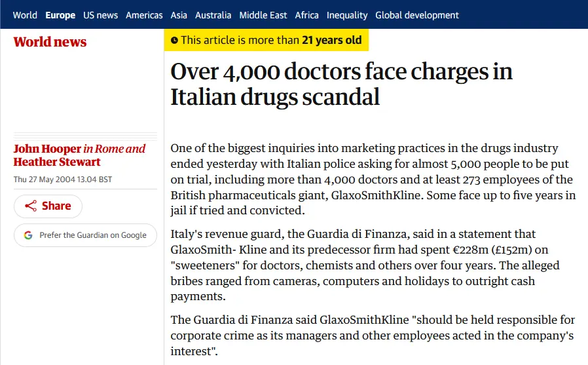The width and height of the screenshot is (588, 365).
Task: Go to the Africa section
Action: [x=306, y=15]
